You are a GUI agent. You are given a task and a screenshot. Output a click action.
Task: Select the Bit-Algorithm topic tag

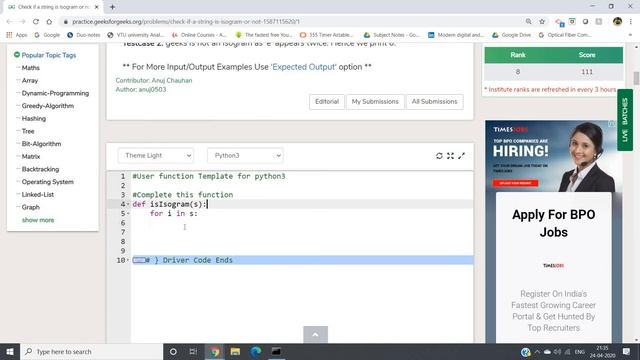tap(41, 144)
